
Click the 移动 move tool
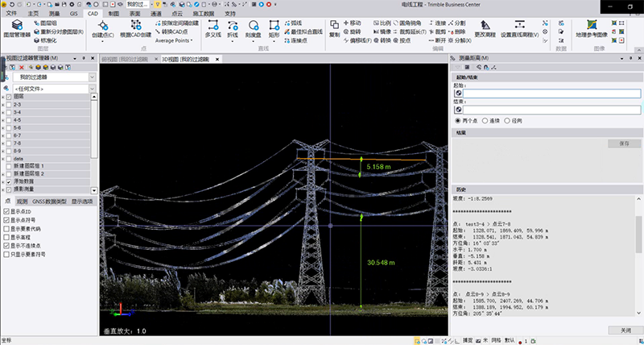coord(352,23)
